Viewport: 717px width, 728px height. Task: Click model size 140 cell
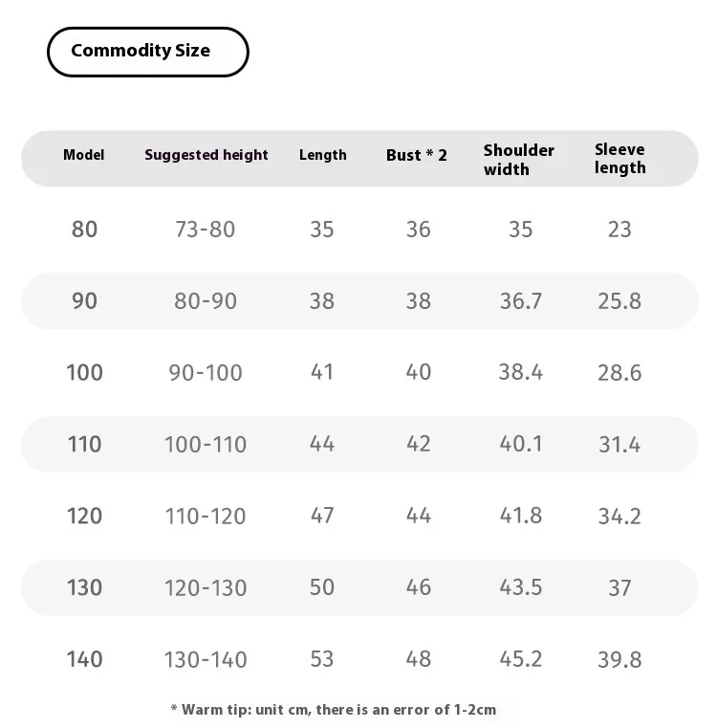(84, 659)
